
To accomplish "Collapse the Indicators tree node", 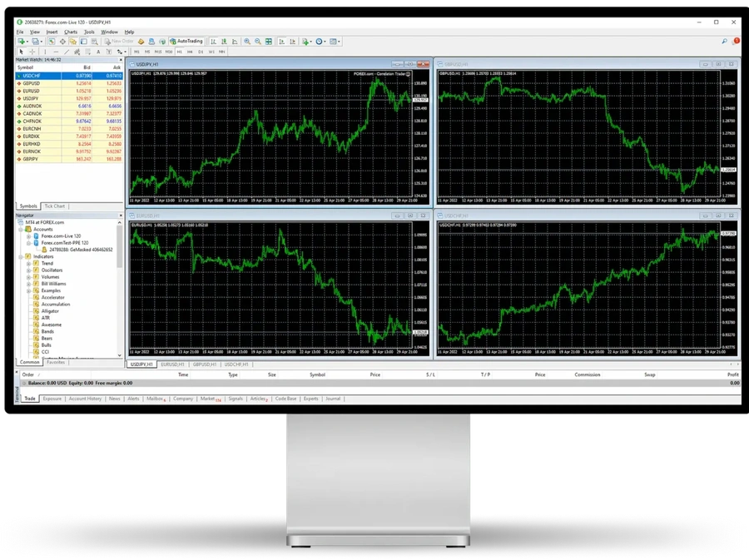I will click(x=21, y=256).
